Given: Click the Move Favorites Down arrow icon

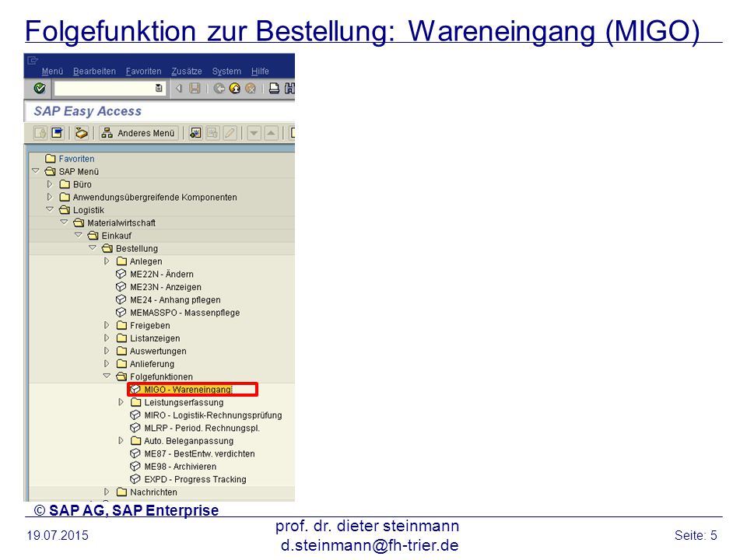Looking at the screenshot, I should 254,133.
